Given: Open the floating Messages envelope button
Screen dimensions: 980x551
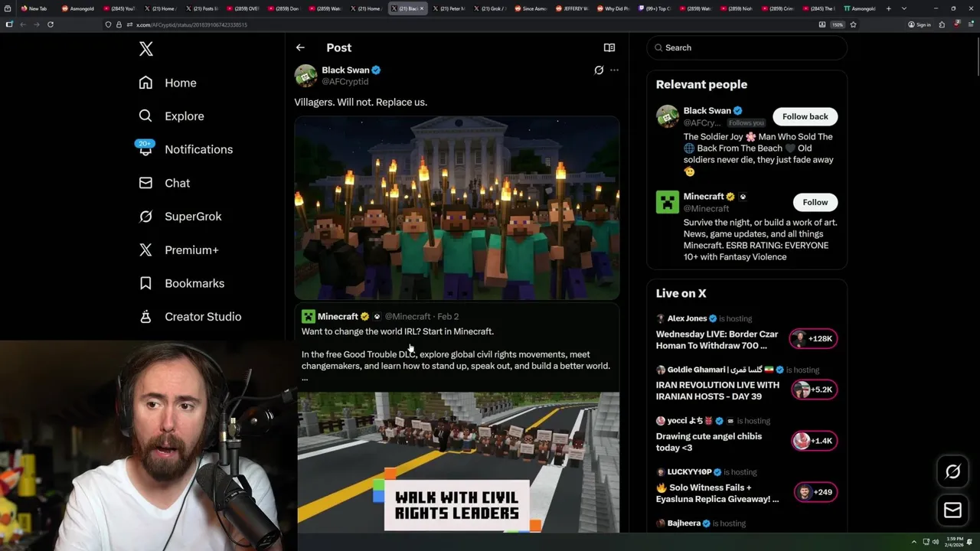Looking at the screenshot, I should [952, 510].
